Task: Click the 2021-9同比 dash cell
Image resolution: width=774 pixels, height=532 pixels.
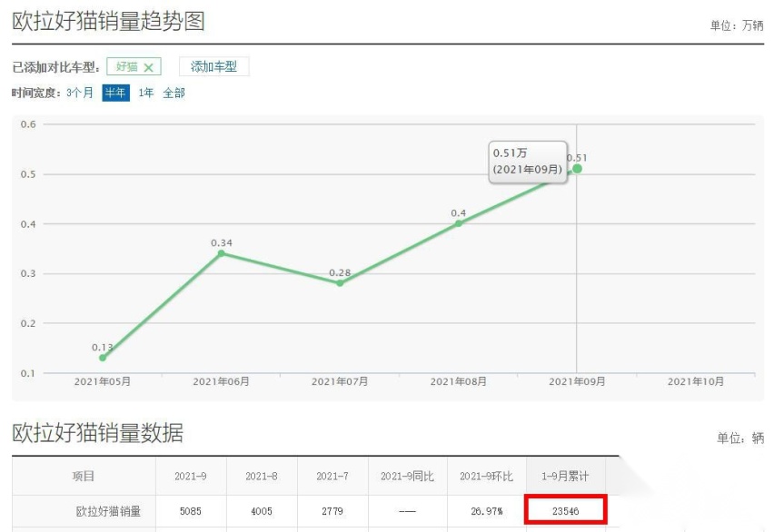Action: point(407,511)
